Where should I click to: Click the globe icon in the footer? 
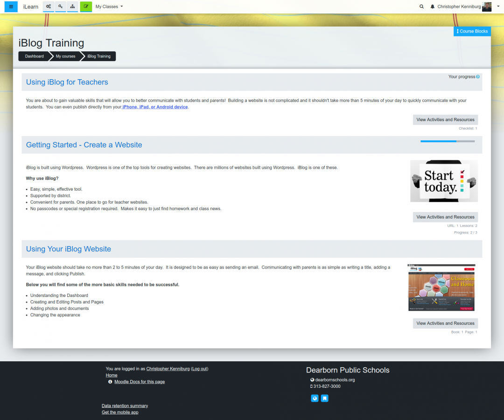[x=315, y=398]
